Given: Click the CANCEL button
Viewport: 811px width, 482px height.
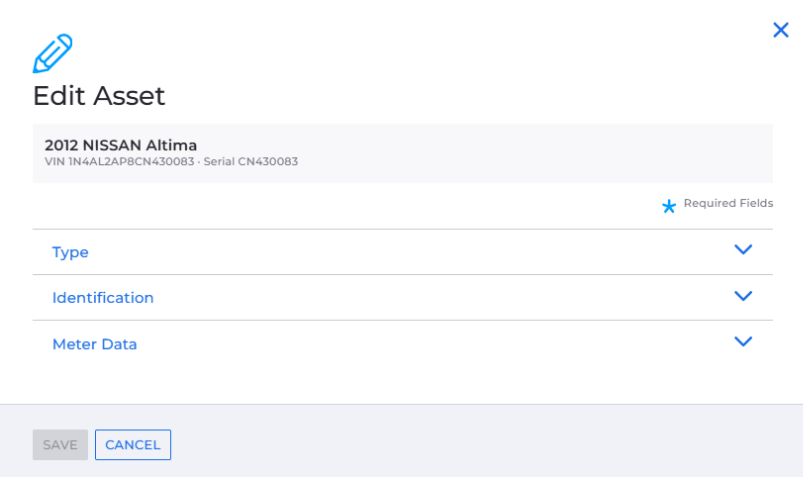Looking at the screenshot, I should click(x=133, y=445).
